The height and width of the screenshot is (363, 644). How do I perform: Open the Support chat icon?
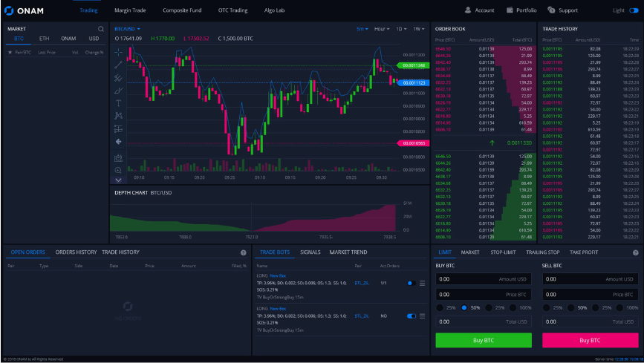(x=551, y=10)
